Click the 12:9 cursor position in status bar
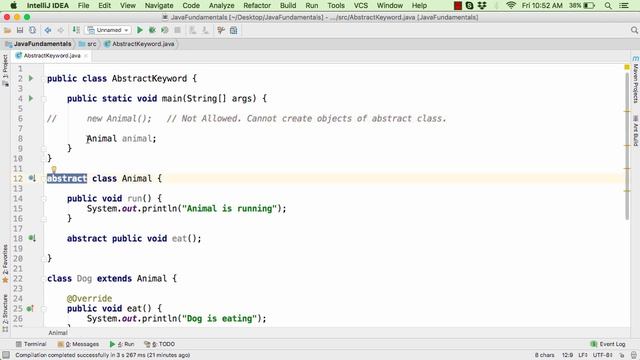Viewport: 640px width, 360px height. pyautogui.click(x=567, y=355)
